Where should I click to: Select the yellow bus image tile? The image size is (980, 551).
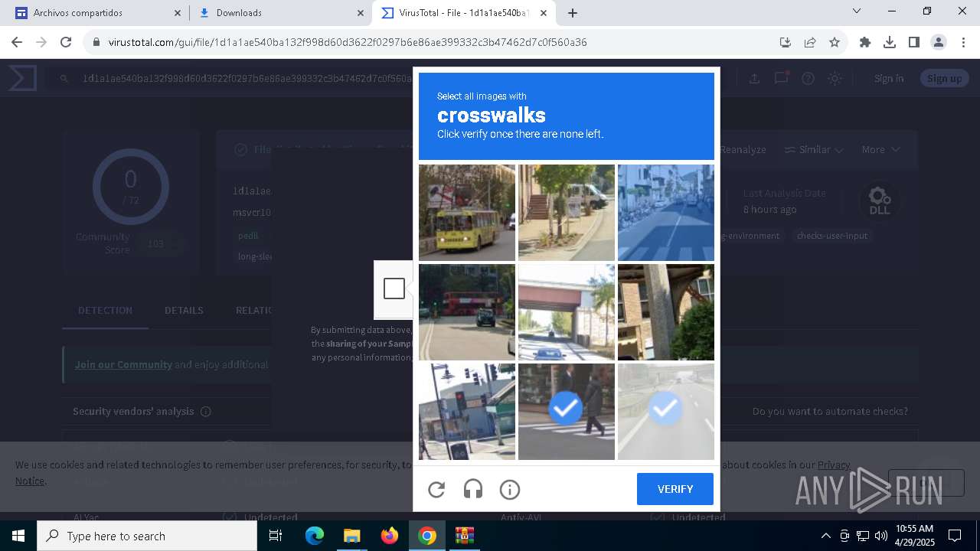pos(467,213)
